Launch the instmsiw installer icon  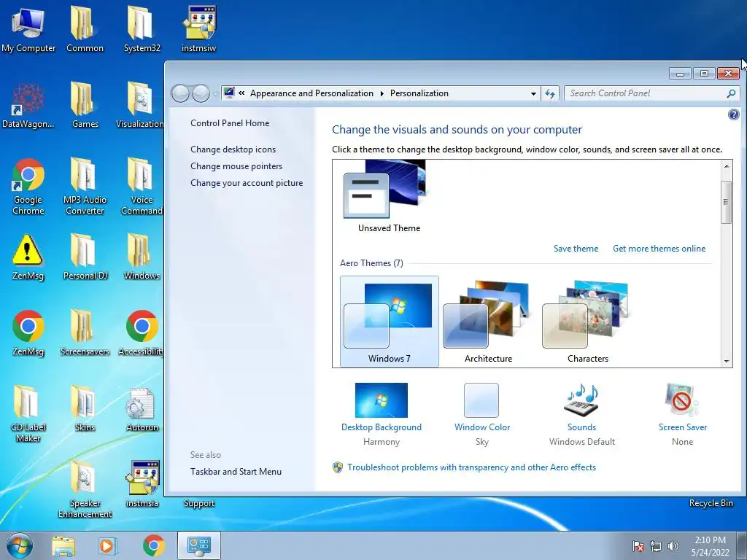click(x=198, y=29)
